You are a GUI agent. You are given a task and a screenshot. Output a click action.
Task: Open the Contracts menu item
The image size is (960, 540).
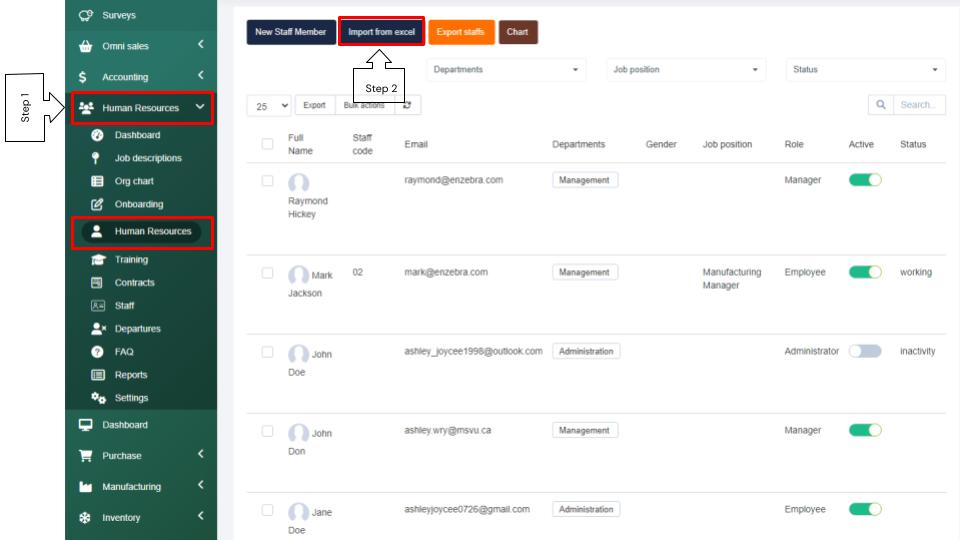pos(134,283)
